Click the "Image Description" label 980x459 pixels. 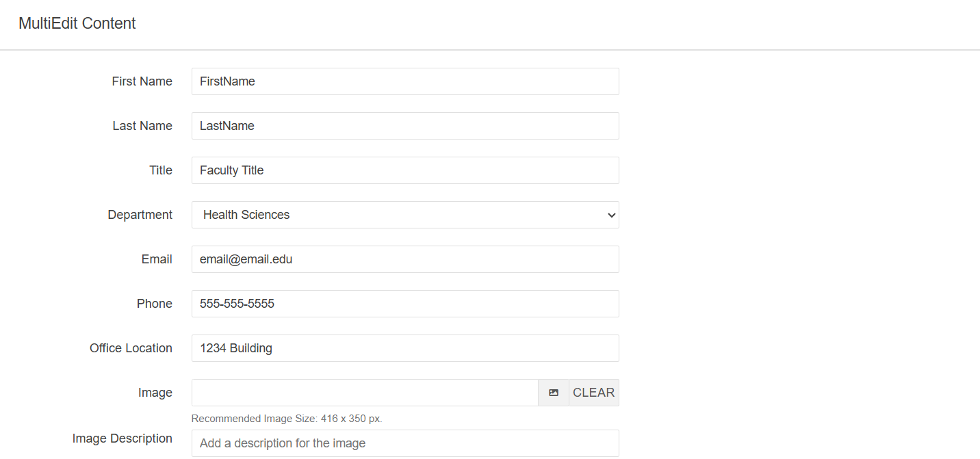122,438
